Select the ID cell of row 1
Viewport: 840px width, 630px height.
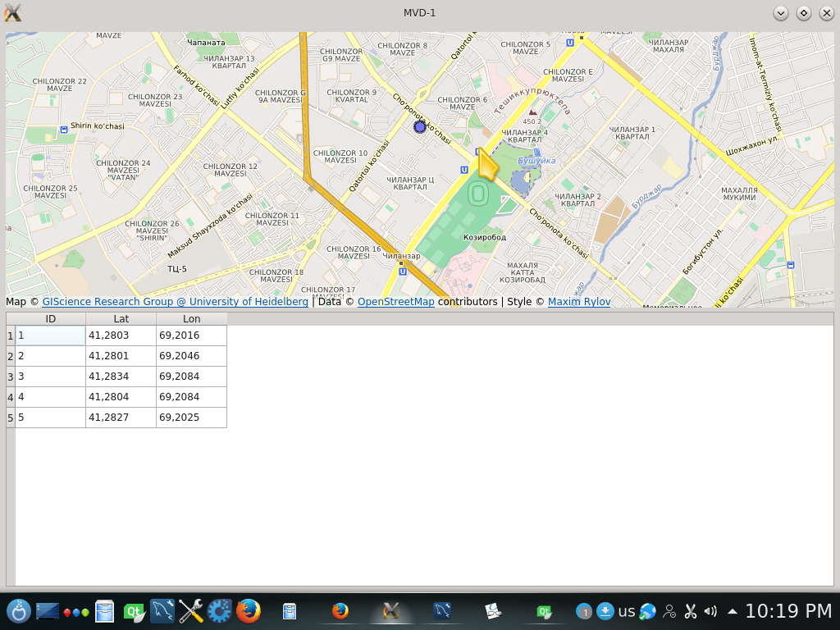pyautogui.click(x=50, y=336)
